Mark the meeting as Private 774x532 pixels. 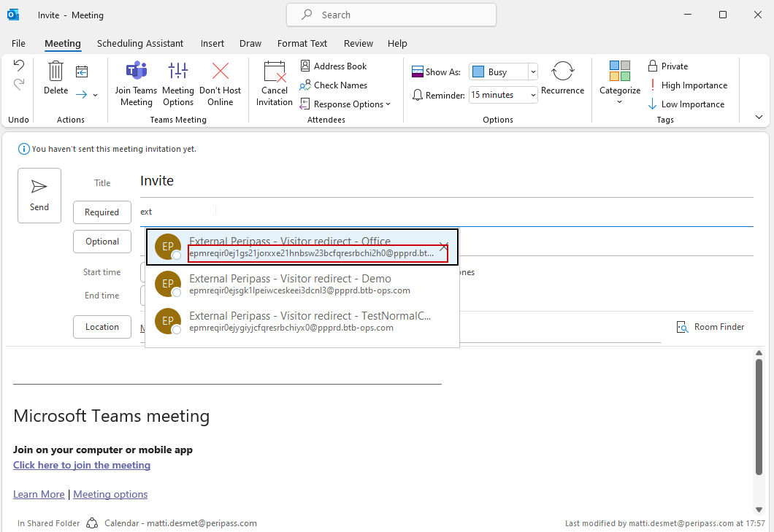click(668, 66)
